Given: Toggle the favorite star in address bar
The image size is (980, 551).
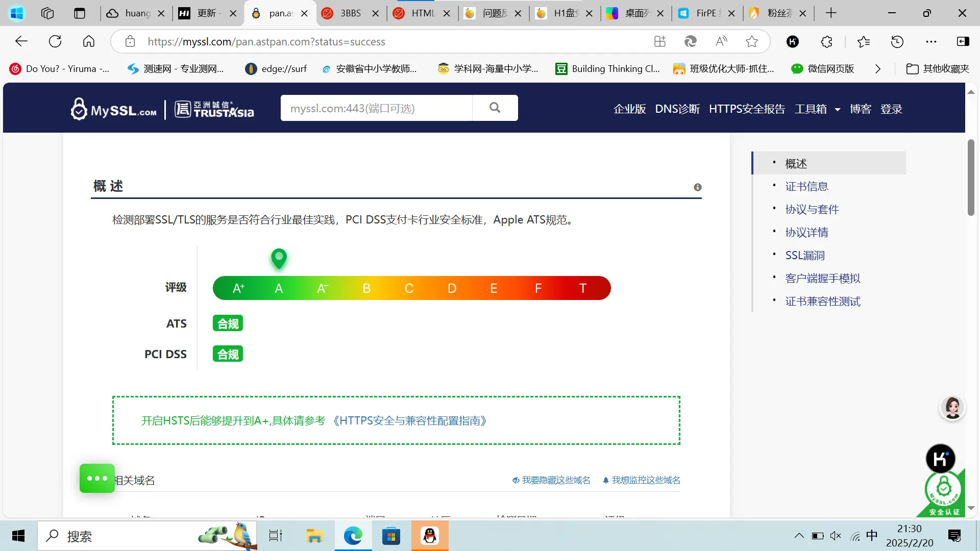Looking at the screenshot, I should coord(752,41).
